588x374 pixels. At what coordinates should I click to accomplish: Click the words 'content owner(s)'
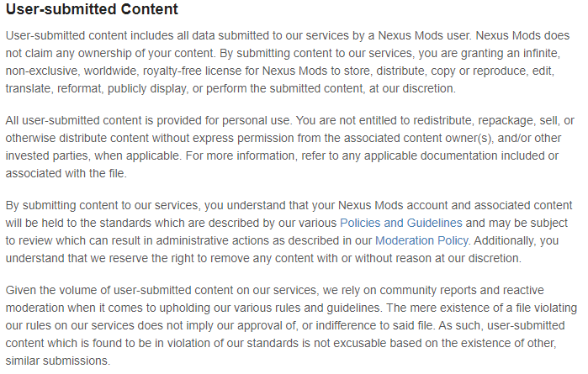pyautogui.click(x=447, y=138)
